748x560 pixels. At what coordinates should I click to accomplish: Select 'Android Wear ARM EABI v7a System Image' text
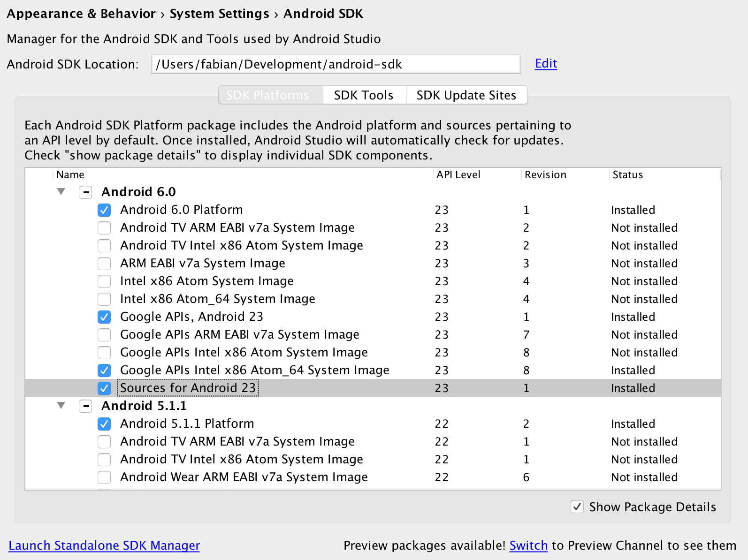tap(244, 477)
